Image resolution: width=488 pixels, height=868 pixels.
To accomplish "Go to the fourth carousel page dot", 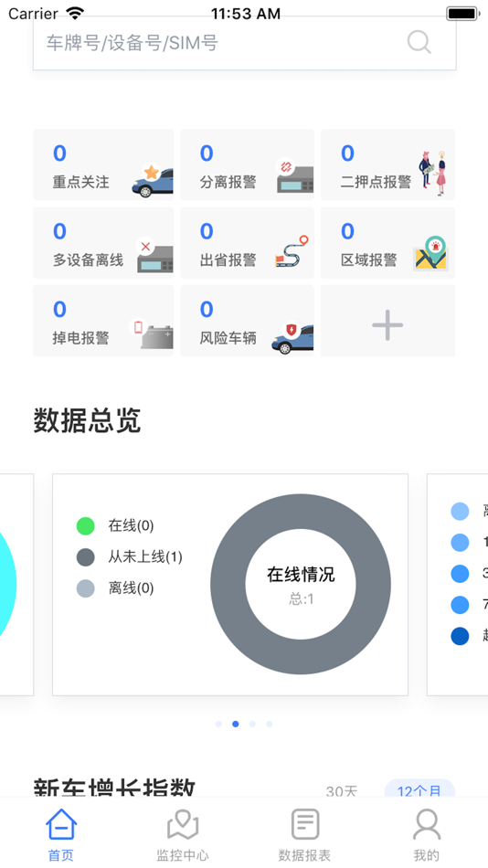I will [270, 724].
